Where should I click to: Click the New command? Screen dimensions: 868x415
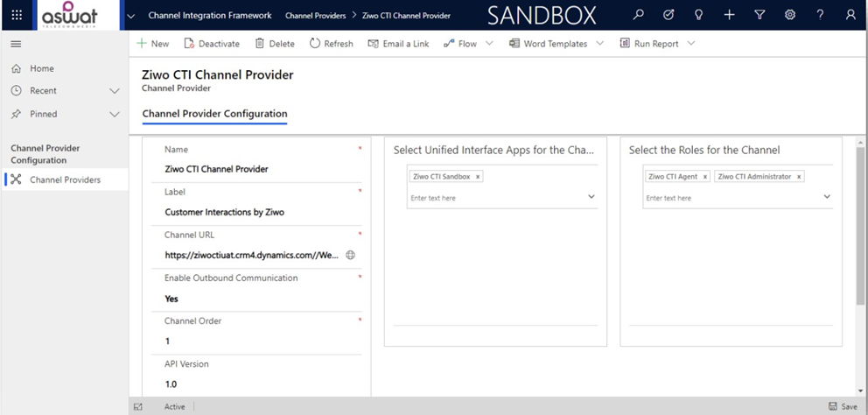tap(153, 44)
